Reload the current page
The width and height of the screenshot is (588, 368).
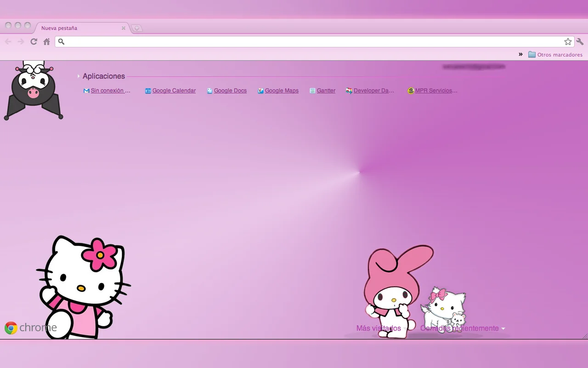click(34, 42)
